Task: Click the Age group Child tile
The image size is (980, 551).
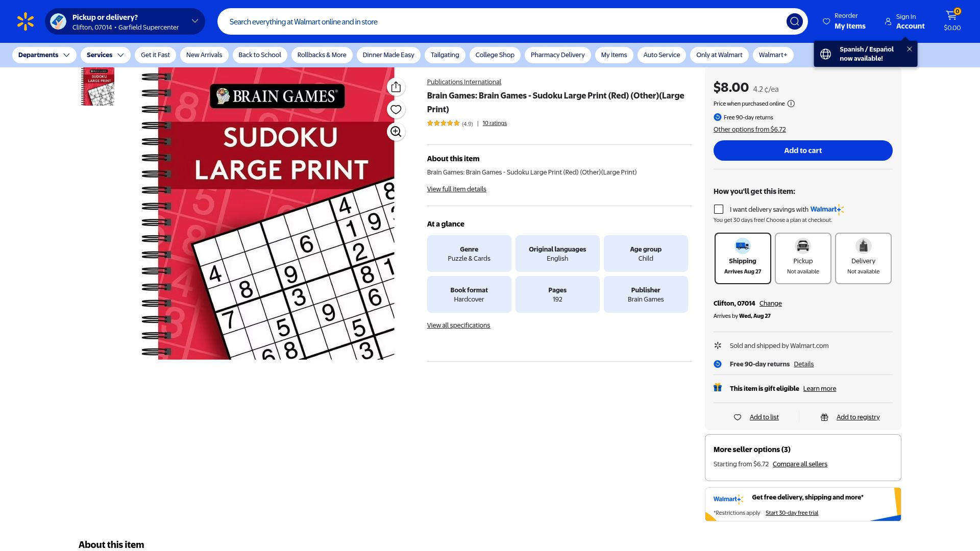Action: (645, 254)
